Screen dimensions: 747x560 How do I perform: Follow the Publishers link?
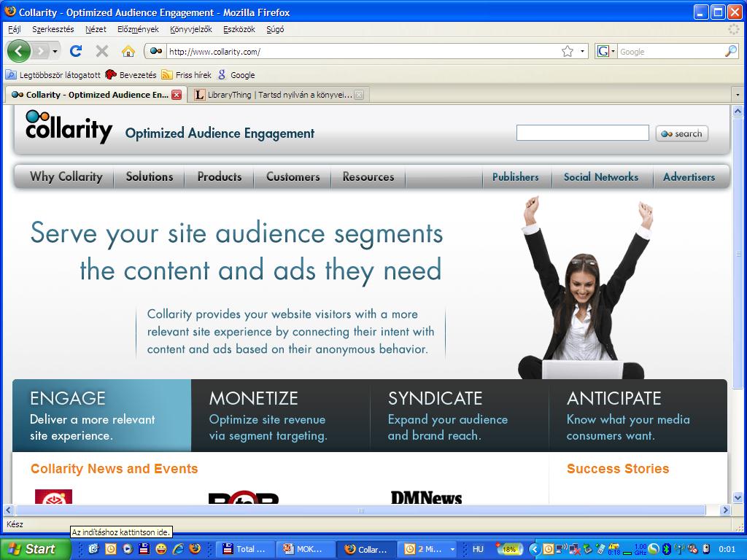516,177
